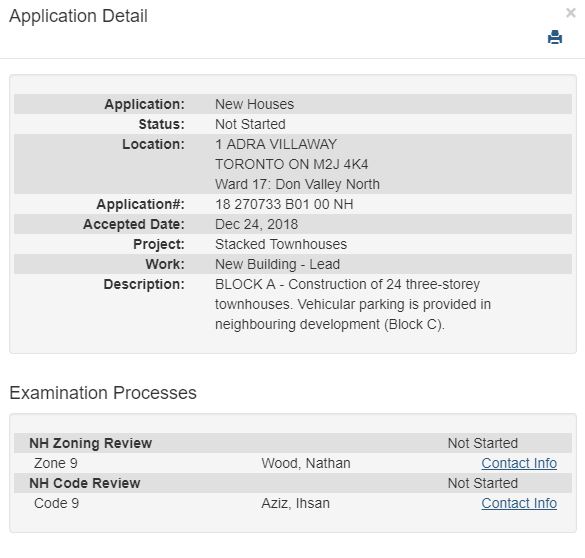Click the BLOCK A description text
This screenshot has height=558, width=585.
[353, 304]
